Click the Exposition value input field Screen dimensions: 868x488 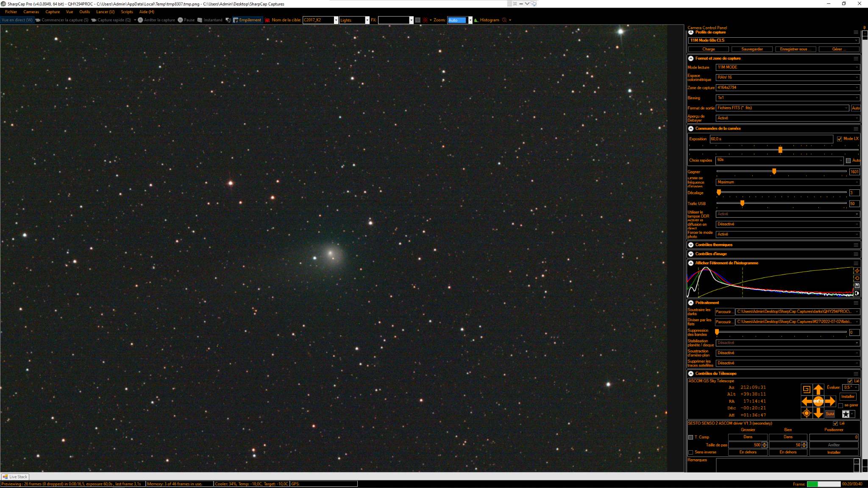pyautogui.click(x=771, y=139)
